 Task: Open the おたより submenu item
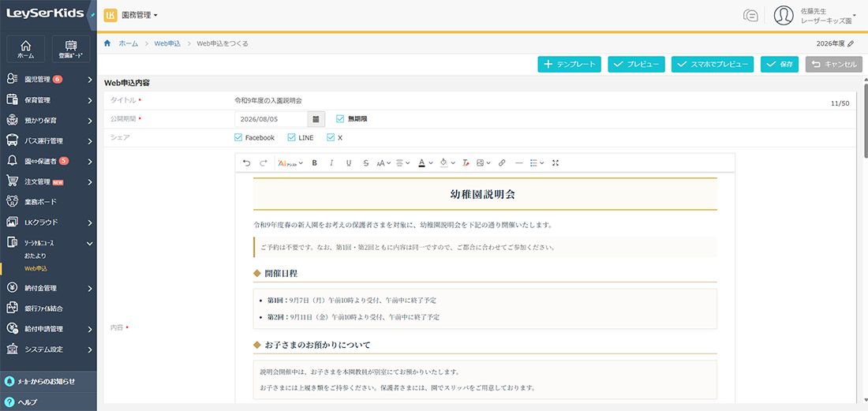click(x=35, y=256)
